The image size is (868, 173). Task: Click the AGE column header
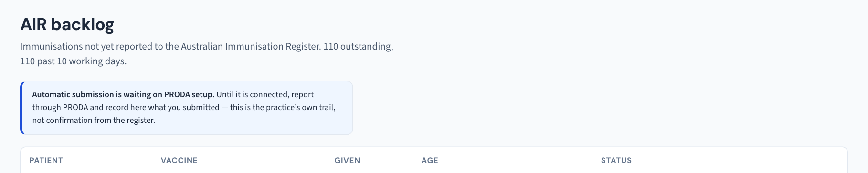430,160
